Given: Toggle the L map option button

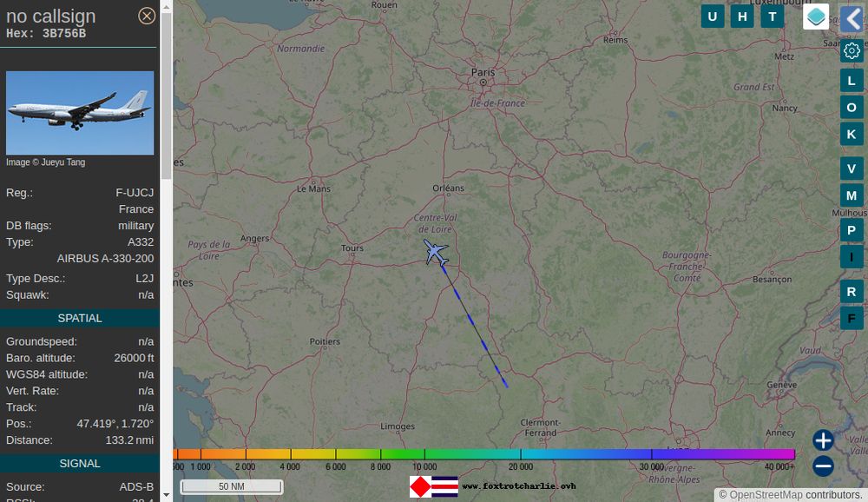Looking at the screenshot, I should pyautogui.click(x=852, y=81).
